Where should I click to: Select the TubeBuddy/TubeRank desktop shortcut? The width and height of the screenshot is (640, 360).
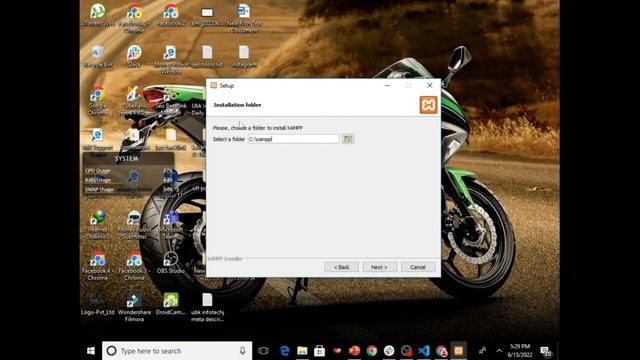(134, 101)
